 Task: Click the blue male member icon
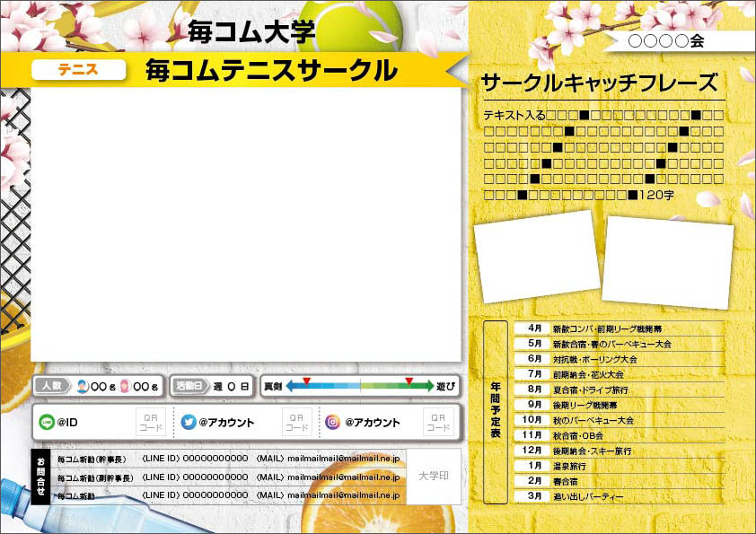pyautogui.click(x=83, y=386)
